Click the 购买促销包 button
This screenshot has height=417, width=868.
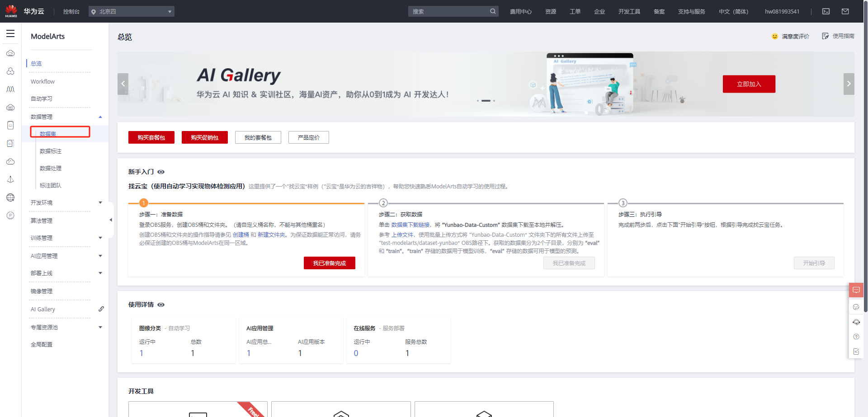[x=205, y=137]
